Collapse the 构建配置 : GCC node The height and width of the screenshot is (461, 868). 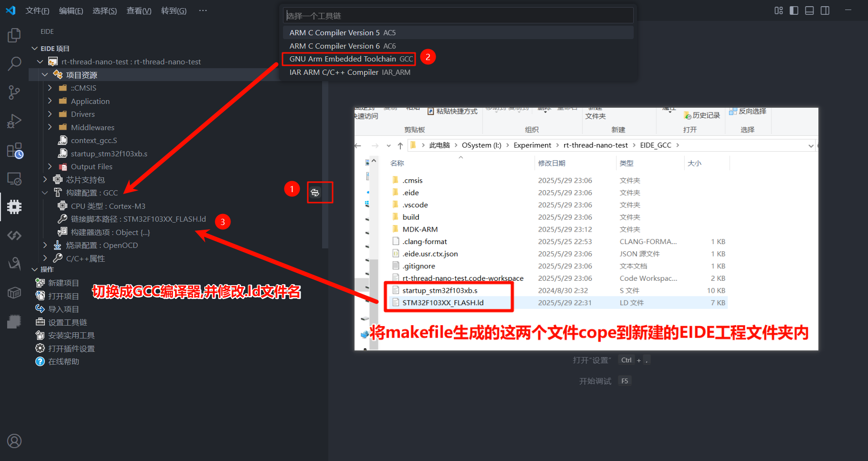[45, 193]
